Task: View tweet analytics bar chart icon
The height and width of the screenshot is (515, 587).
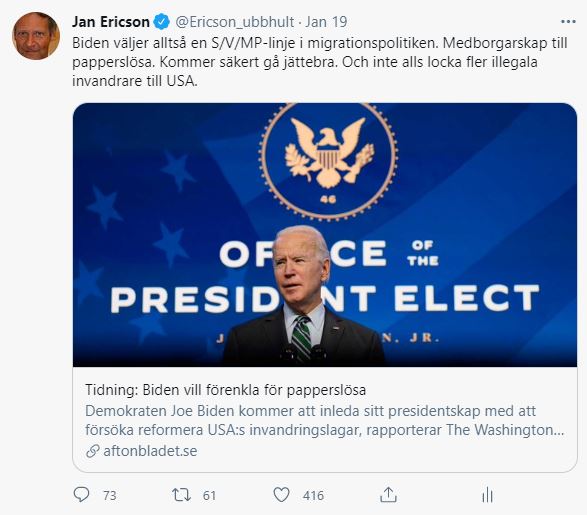Action: [x=487, y=495]
